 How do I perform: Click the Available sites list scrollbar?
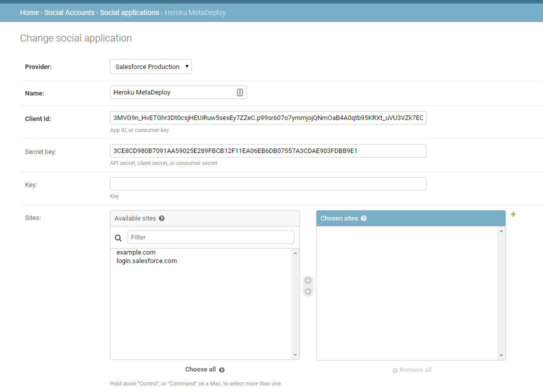click(x=295, y=300)
